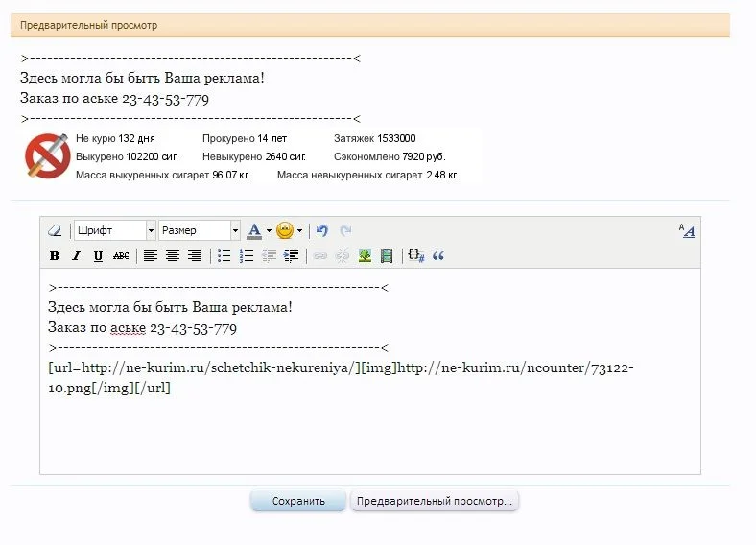This screenshot has width=756, height=545.
Task: Click 'Не курю 132 дня' text
Action: pos(115,138)
